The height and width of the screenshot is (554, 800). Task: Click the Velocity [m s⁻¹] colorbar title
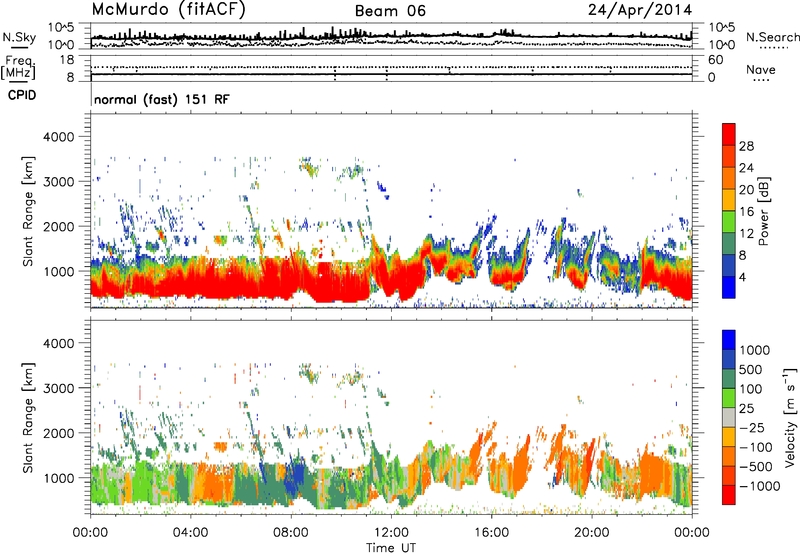[790, 417]
